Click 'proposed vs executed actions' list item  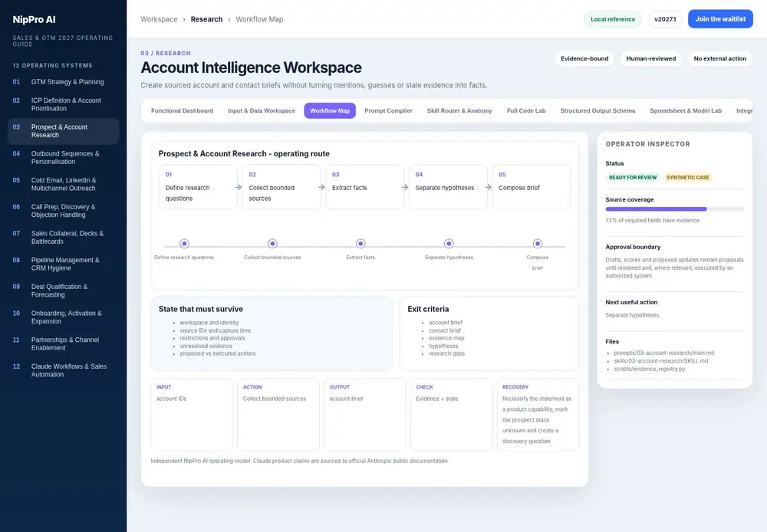click(218, 353)
